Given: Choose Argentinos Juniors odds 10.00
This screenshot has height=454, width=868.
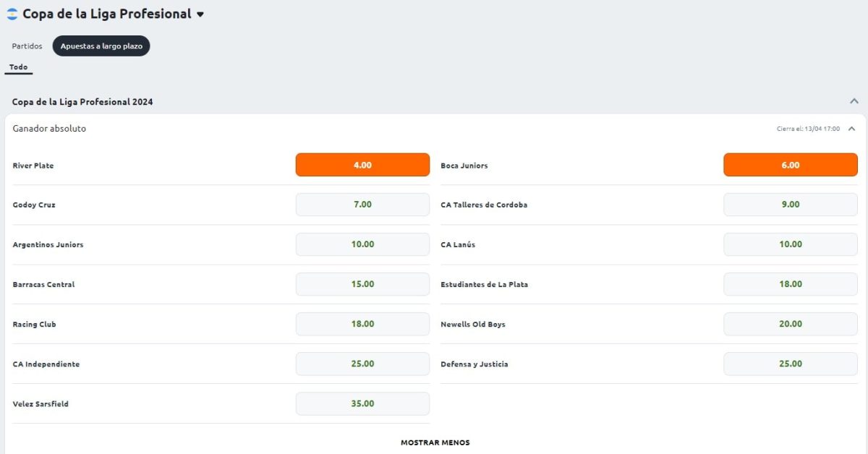Looking at the screenshot, I should pos(362,244).
